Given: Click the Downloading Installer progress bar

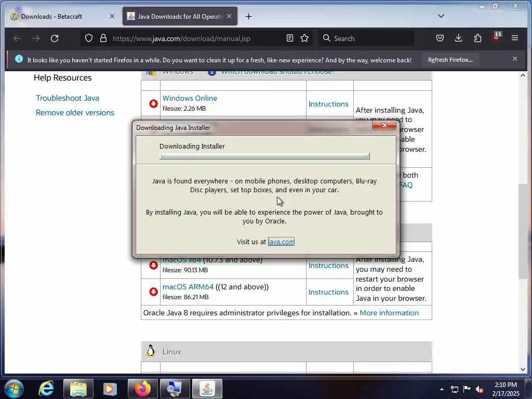Looking at the screenshot, I should pos(264,156).
